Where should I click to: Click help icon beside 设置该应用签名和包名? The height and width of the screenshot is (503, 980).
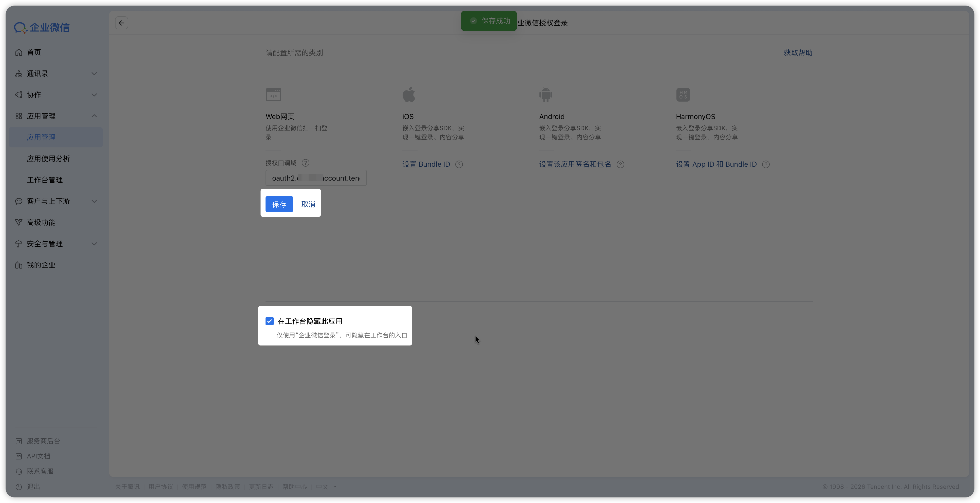tap(620, 164)
